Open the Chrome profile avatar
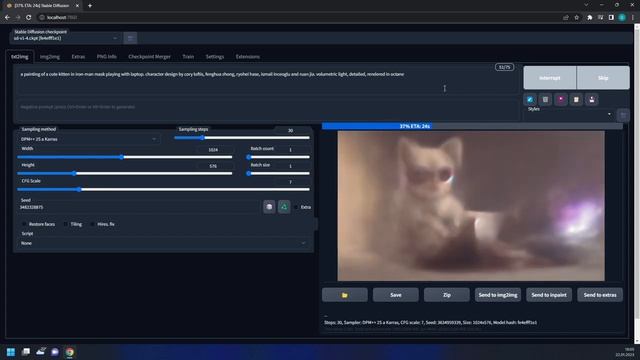Viewport: 640px width, 360px height. tap(622, 17)
